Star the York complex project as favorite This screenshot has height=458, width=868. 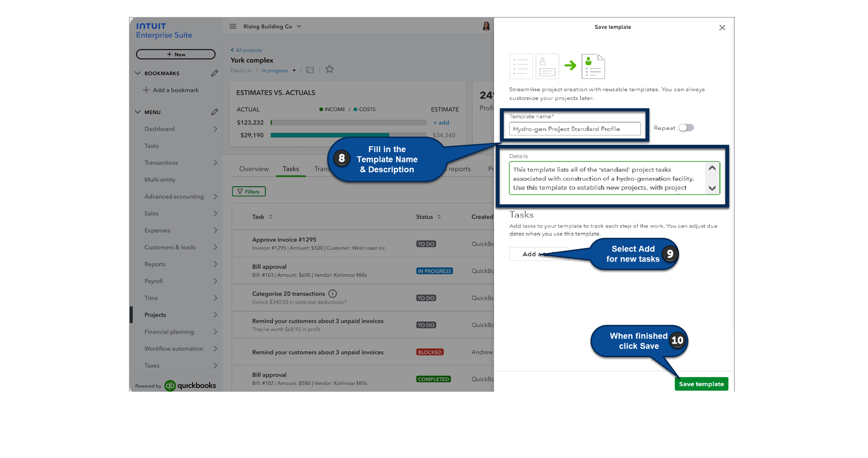(x=329, y=69)
